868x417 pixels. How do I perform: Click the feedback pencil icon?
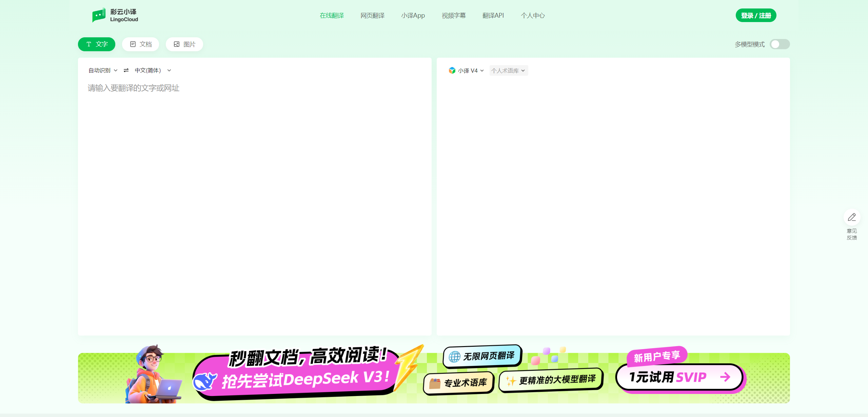852,217
